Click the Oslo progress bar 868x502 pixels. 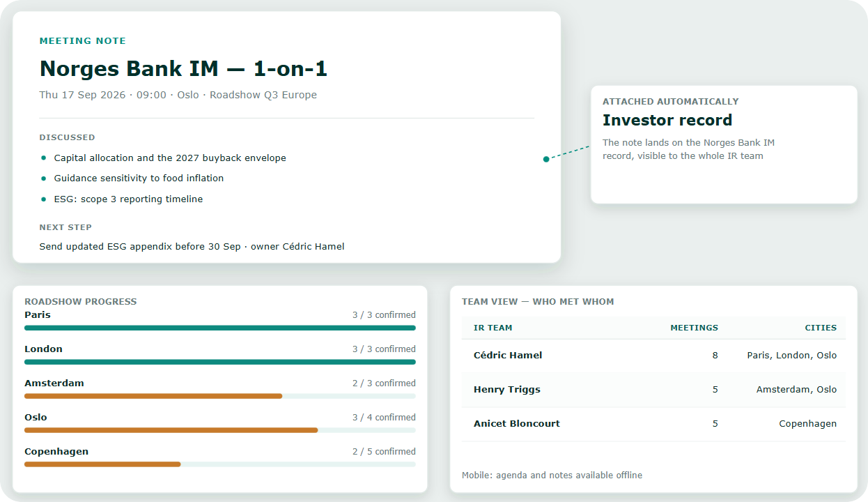tap(220, 430)
